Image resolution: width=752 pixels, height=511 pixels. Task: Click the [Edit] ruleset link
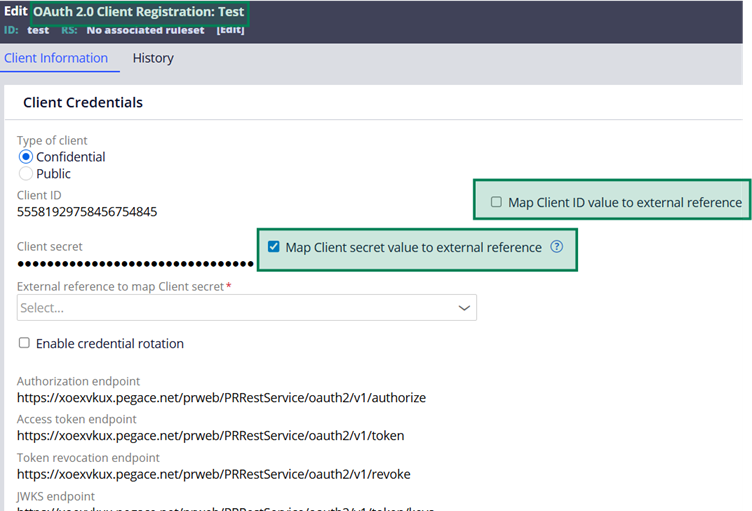230,30
